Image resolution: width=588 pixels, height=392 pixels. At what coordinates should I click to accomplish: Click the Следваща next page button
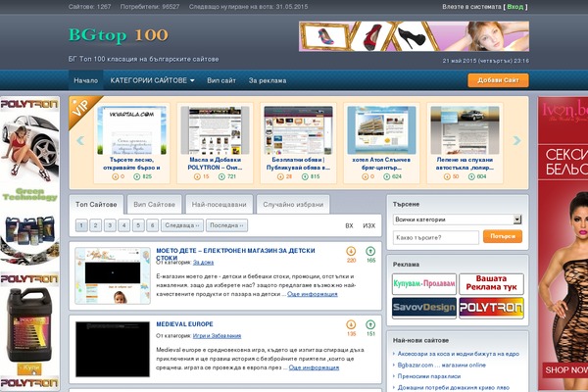pos(182,225)
